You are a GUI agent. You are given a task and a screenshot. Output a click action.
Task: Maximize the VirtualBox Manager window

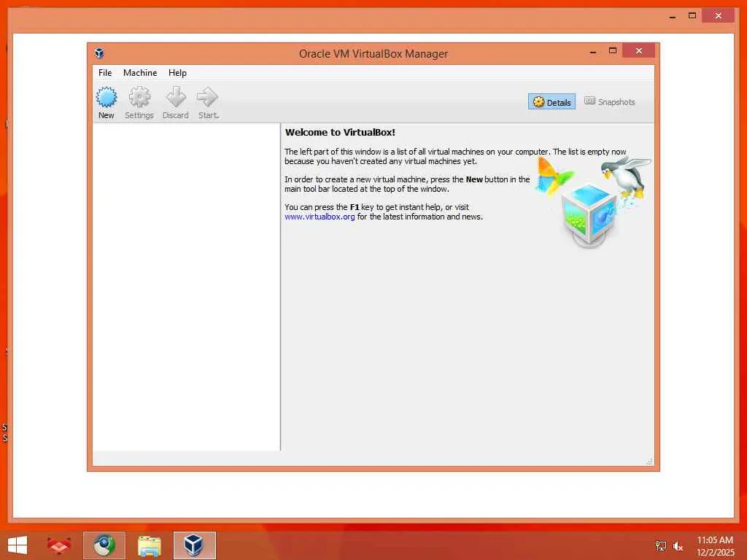(x=613, y=51)
